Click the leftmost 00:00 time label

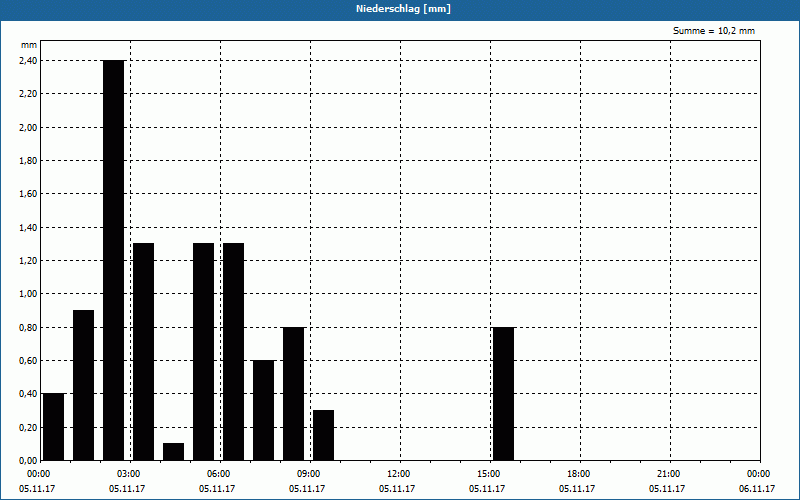tap(40, 474)
